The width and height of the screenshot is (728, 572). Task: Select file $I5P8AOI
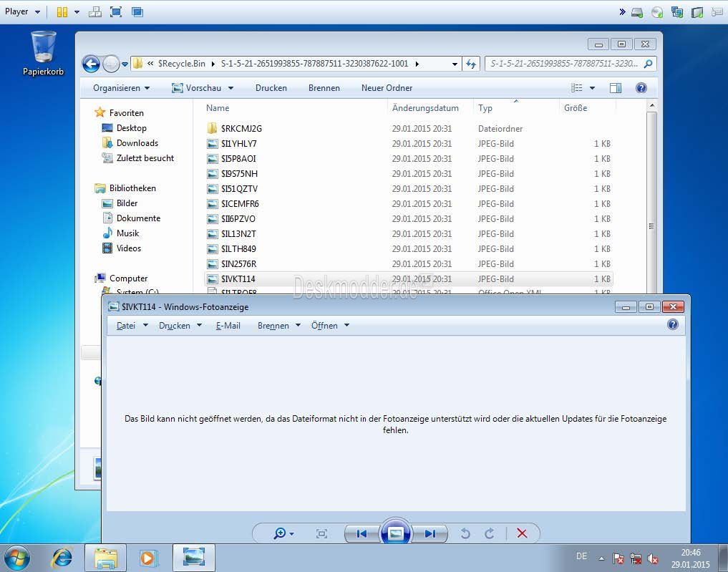tap(409, 159)
